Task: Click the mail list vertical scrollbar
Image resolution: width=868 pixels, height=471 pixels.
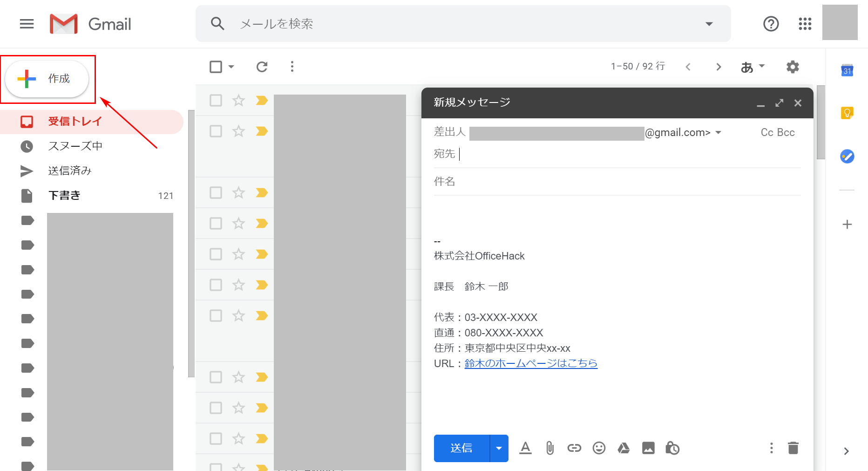Action: click(x=821, y=122)
